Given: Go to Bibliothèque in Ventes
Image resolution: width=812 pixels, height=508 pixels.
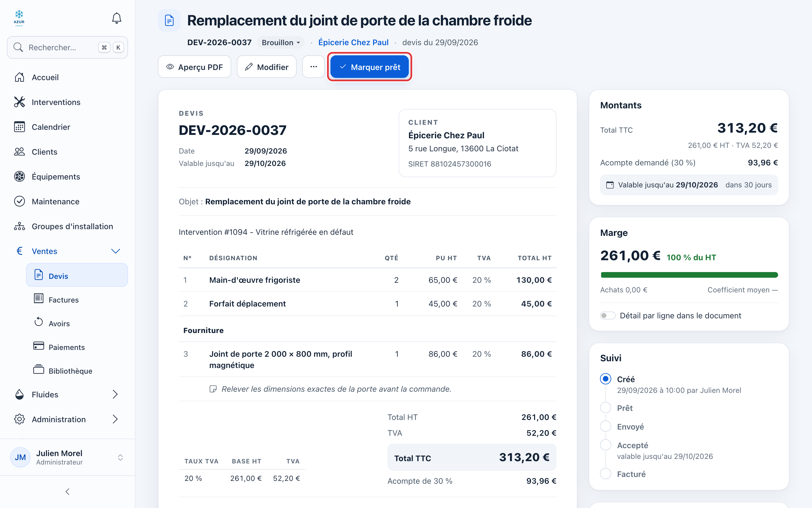Looking at the screenshot, I should (x=77, y=371).
